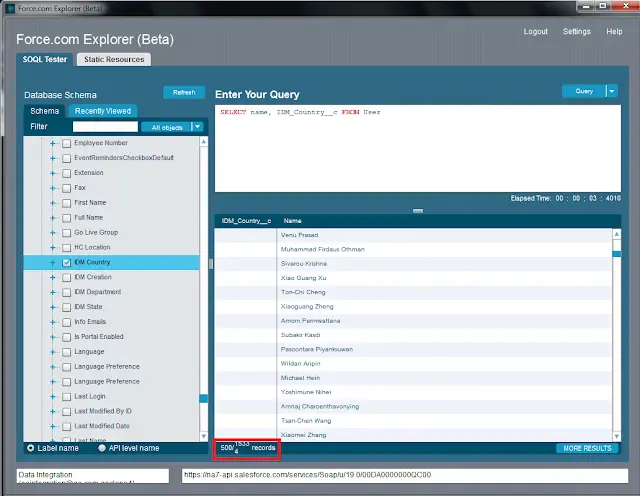This screenshot has width=640, height=496.
Task: Select the row Xiao Guang Xu
Action: click(413, 278)
